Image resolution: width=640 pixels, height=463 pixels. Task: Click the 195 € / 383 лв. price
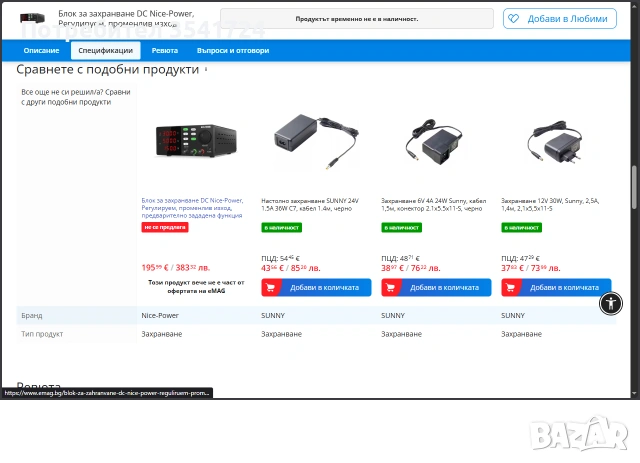coord(176,268)
